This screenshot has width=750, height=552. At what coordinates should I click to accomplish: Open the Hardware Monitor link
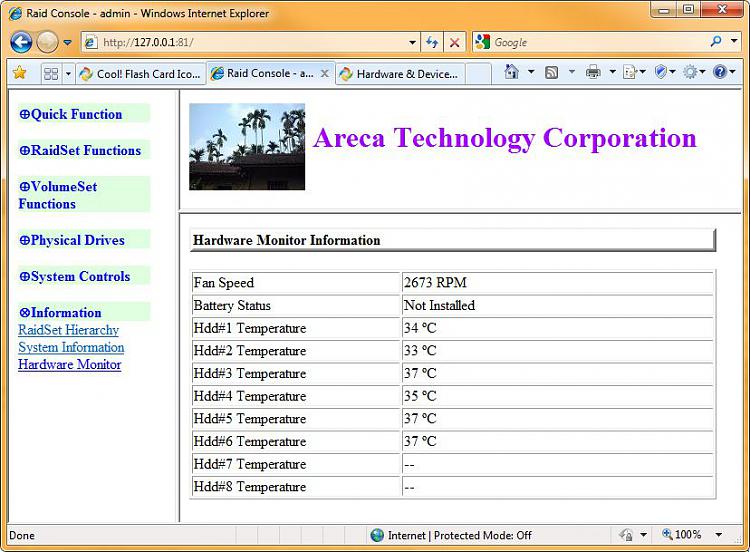[x=70, y=364]
